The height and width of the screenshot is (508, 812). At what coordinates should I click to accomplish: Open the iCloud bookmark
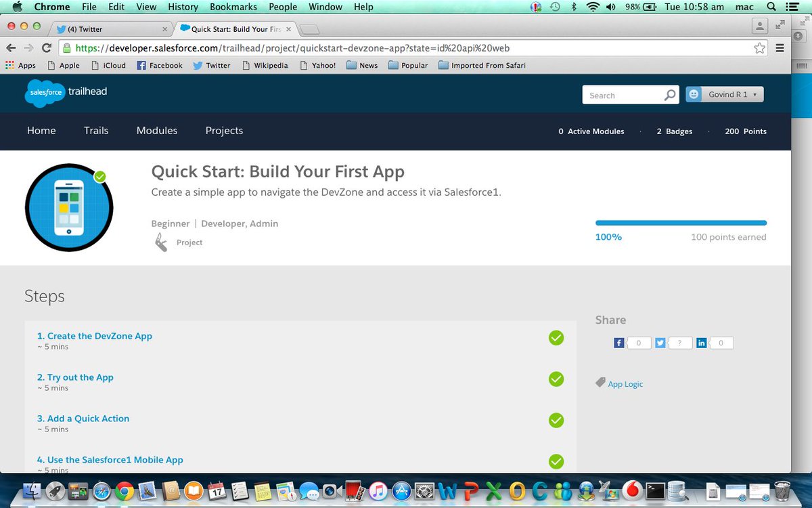point(108,65)
